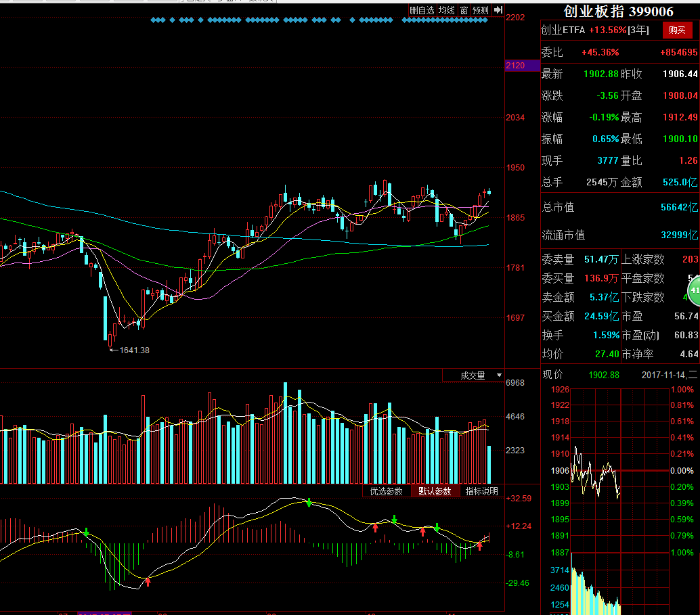This screenshot has width=700, height=615.
Task: Click the 总手 value 2545万
Action: click(x=602, y=182)
